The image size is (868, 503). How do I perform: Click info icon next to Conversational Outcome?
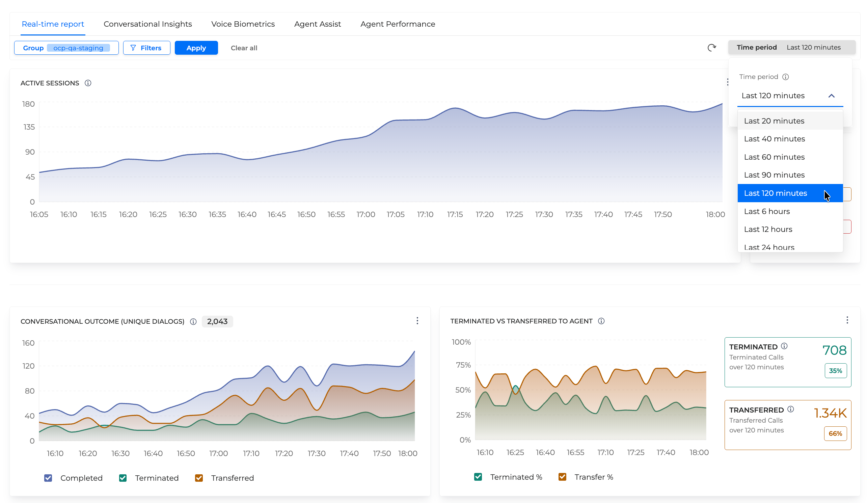[193, 321]
